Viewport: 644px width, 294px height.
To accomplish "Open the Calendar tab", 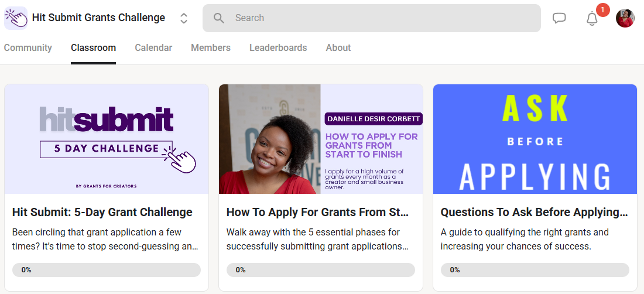I will [153, 47].
